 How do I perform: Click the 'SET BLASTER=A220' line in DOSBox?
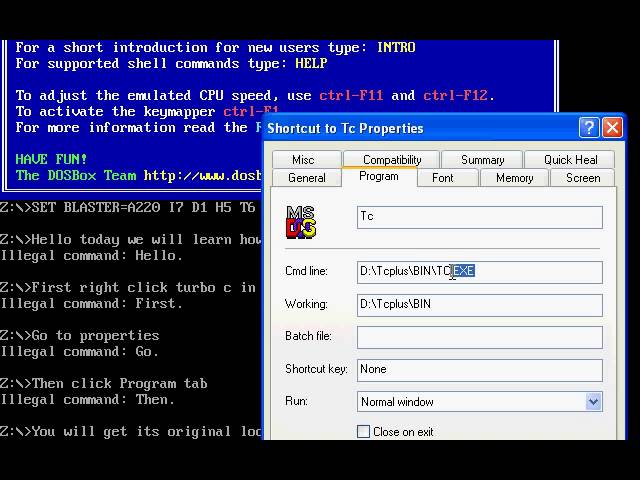(x=128, y=207)
